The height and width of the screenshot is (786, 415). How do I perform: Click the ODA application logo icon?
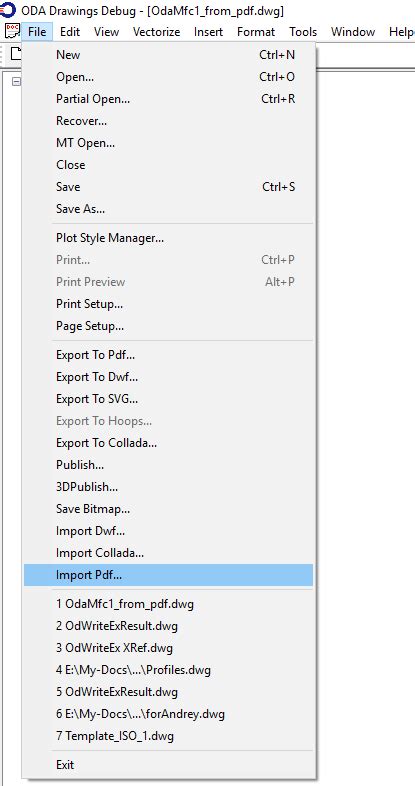click(x=8, y=10)
